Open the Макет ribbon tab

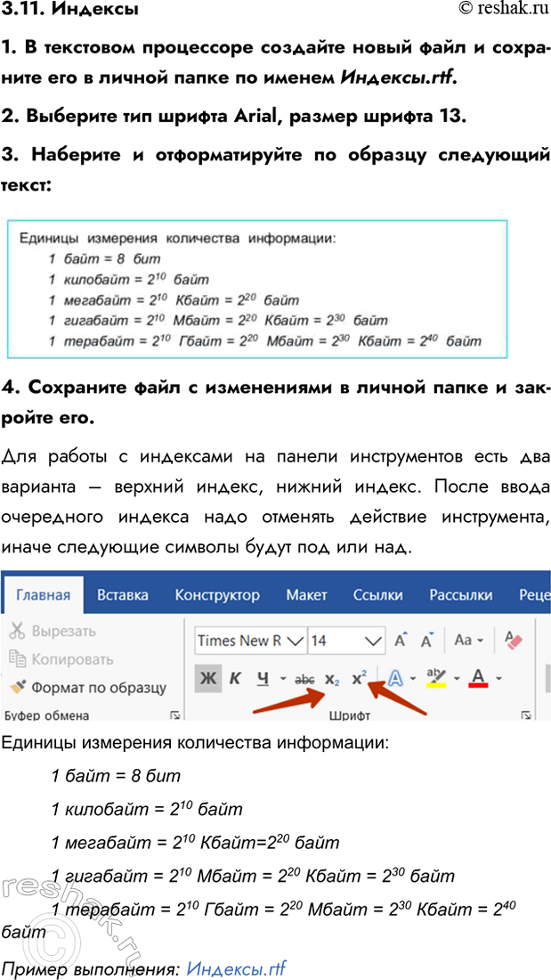306,594
